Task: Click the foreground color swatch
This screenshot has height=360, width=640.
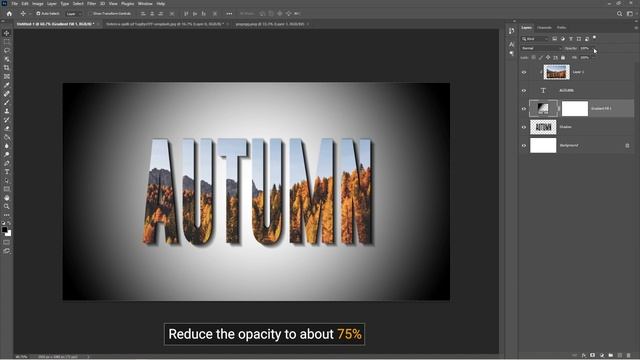Action: click(x=4, y=230)
